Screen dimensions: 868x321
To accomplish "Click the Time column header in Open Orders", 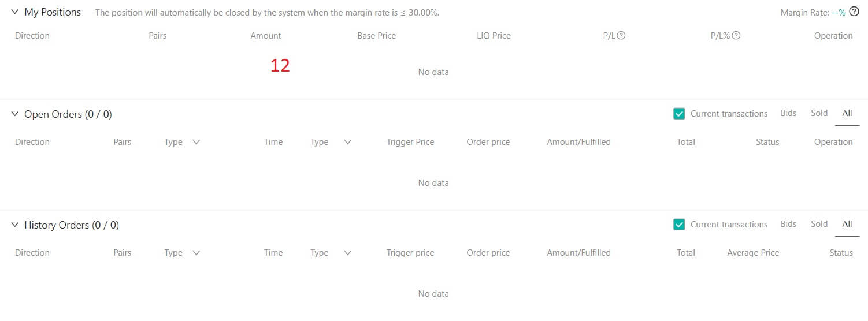I will pyautogui.click(x=273, y=142).
